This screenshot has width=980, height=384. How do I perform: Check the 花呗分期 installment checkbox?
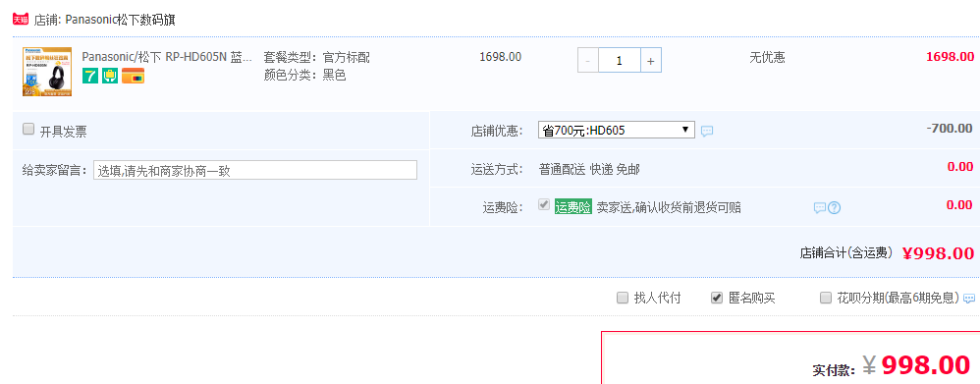(826, 298)
